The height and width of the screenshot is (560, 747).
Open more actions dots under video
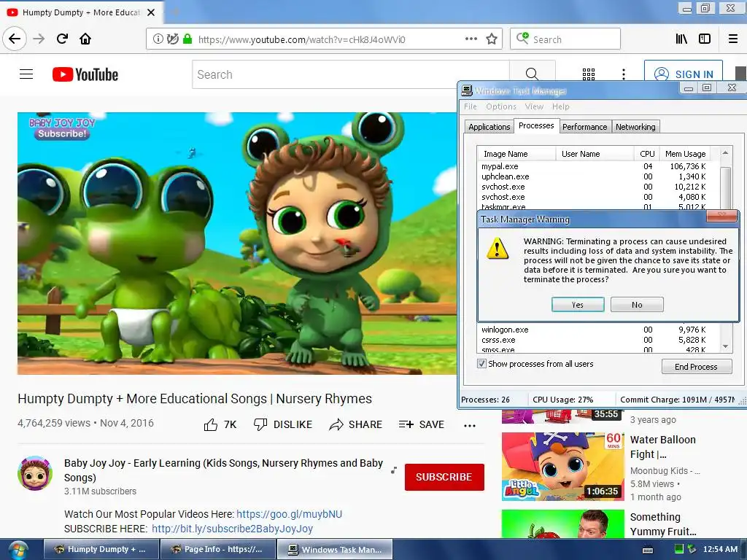[470, 426]
